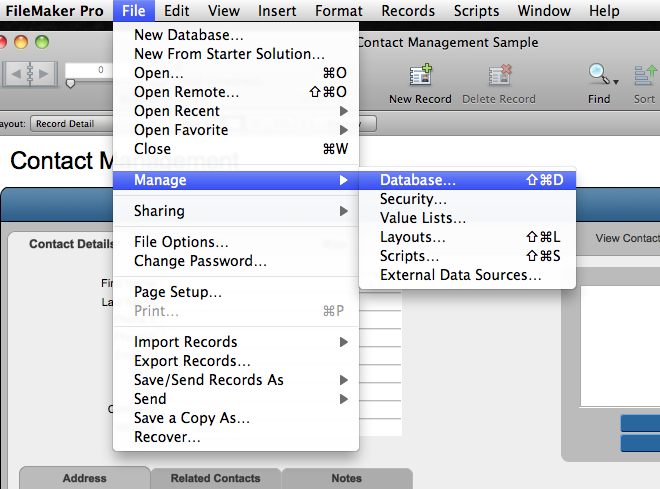Open the Scripts menu
The height and width of the screenshot is (489, 660).
pos(476,11)
